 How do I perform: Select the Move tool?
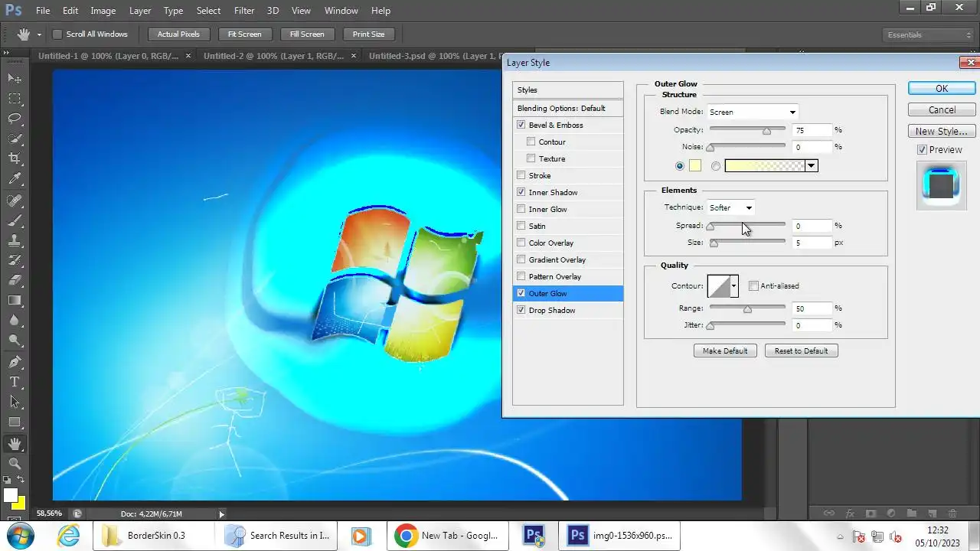[x=15, y=78]
